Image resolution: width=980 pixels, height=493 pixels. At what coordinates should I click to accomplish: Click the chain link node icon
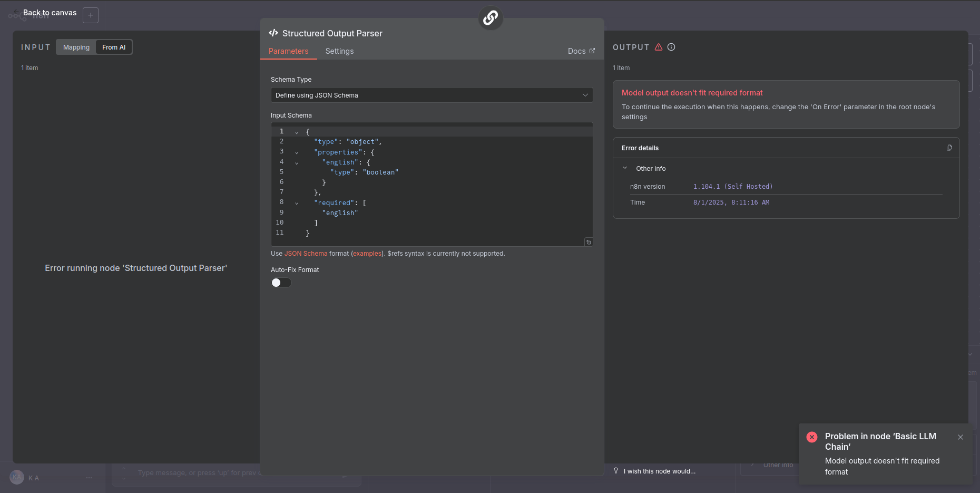[491, 18]
